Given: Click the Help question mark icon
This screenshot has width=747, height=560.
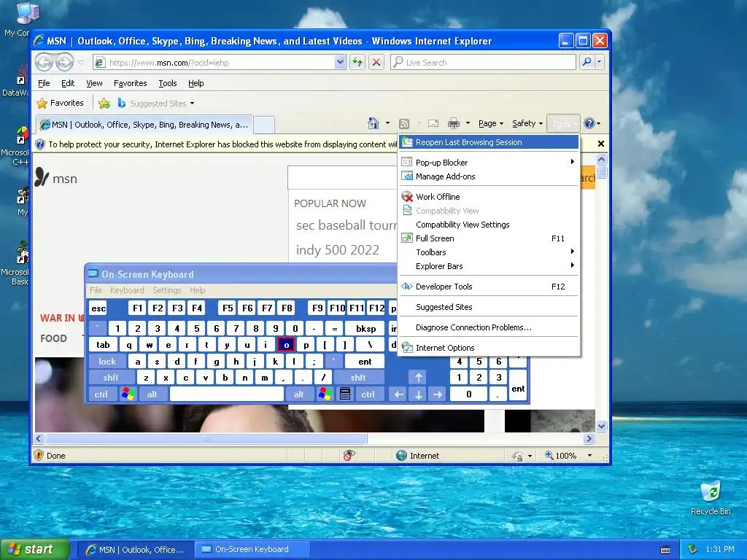Looking at the screenshot, I should (589, 123).
